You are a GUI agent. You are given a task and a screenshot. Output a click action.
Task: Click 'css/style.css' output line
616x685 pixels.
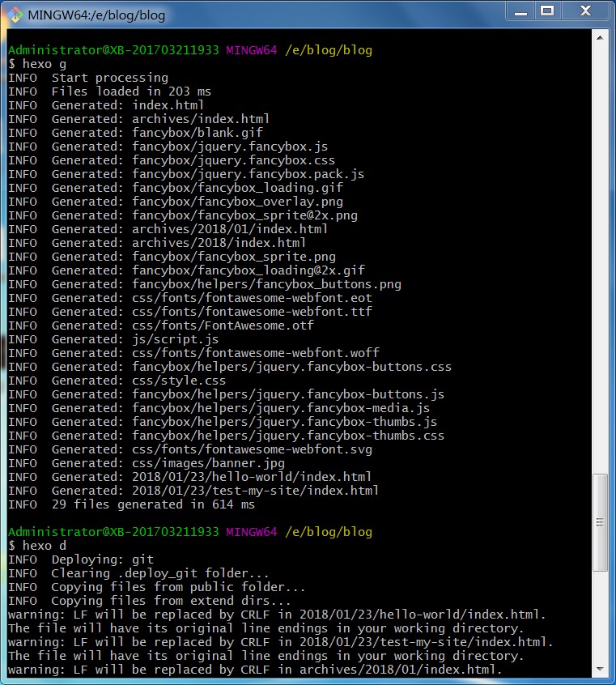point(117,381)
